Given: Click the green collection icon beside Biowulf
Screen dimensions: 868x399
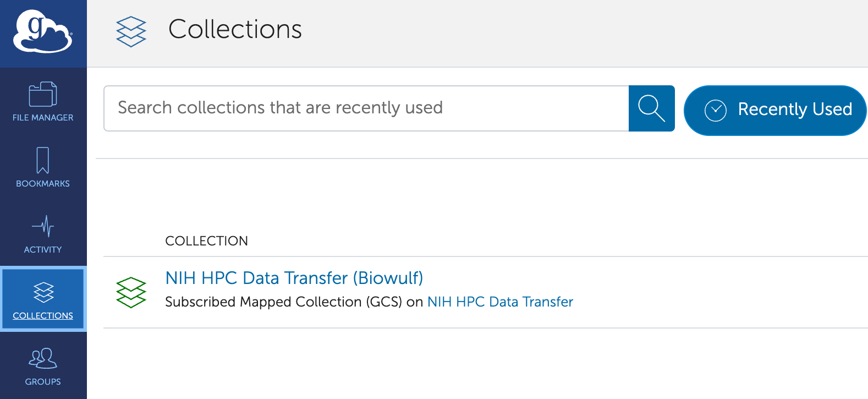Looking at the screenshot, I should (131, 292).
